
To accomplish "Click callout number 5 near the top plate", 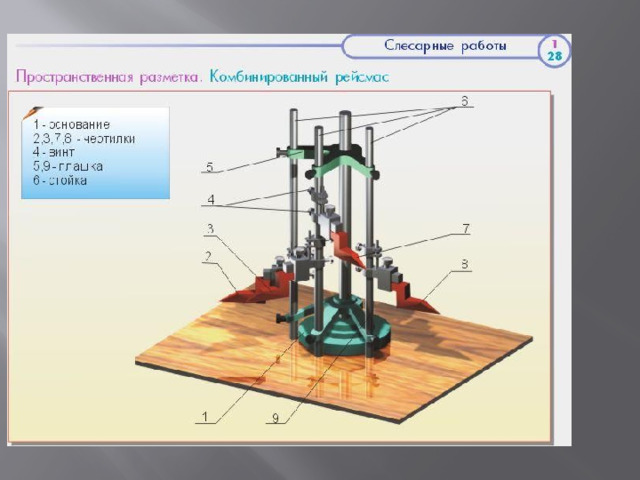I will (x=209, y=166).
